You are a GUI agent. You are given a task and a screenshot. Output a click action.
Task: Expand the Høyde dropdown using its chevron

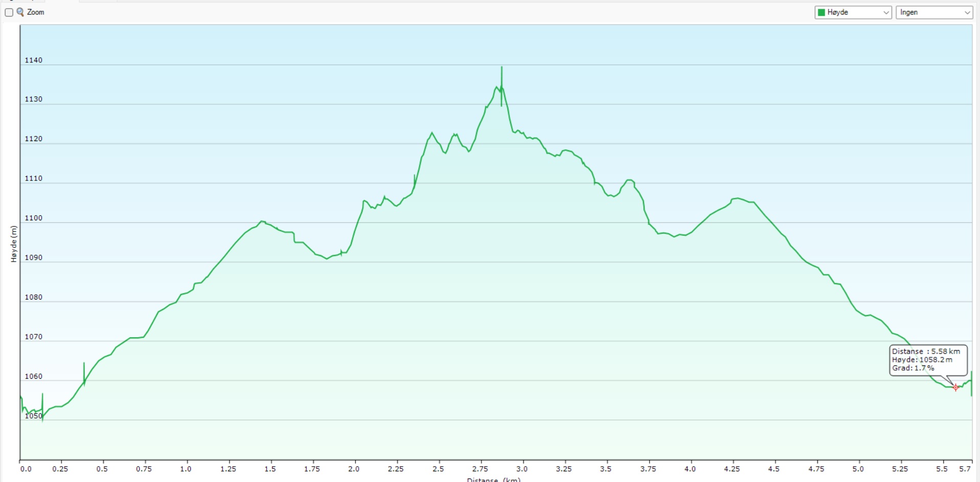coord(886,13)
